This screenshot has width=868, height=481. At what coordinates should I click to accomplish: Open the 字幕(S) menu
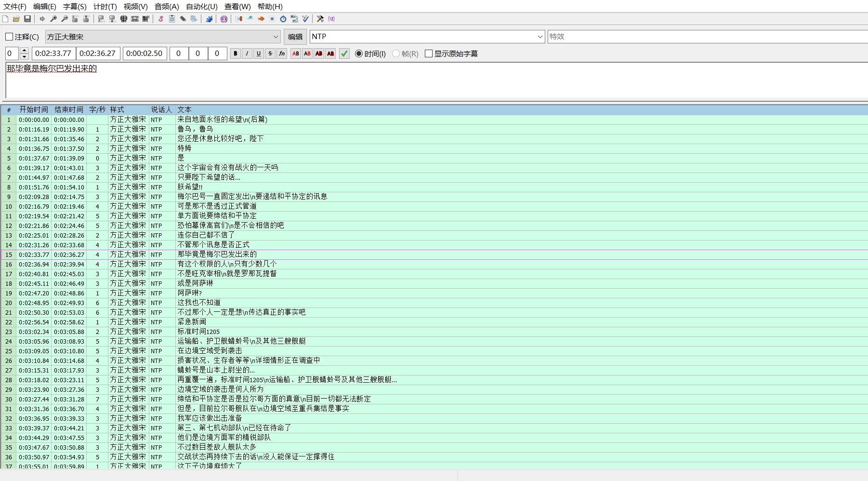tap(75, 6)
